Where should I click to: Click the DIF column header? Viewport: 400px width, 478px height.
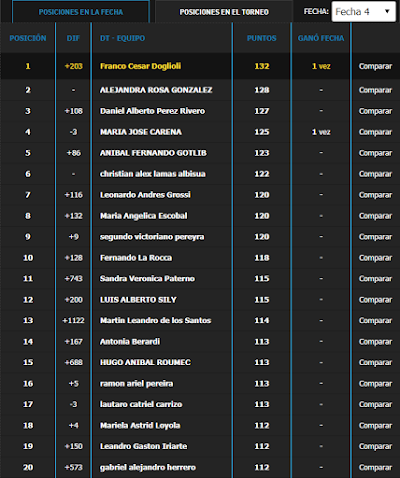click(x=73, y=38)
